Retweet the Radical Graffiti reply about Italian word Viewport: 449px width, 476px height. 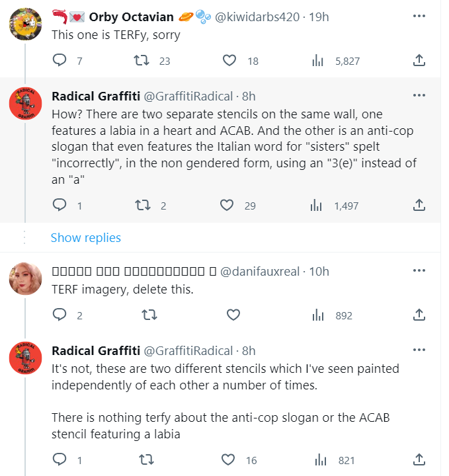140,206
